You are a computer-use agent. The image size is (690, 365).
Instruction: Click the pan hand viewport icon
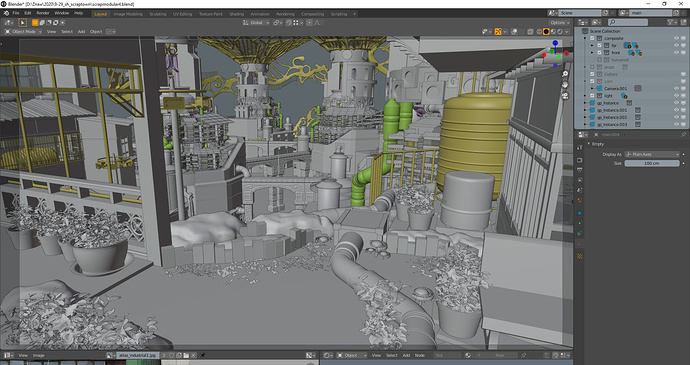[565, 85]
